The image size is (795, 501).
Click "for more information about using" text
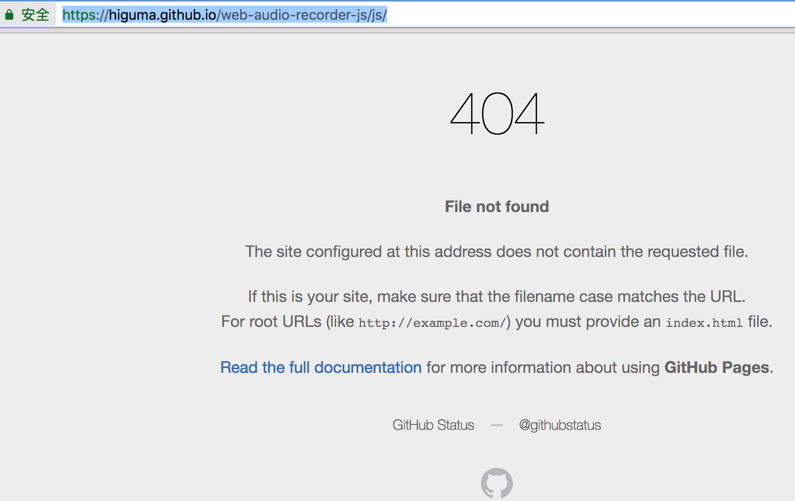(542, 368)
